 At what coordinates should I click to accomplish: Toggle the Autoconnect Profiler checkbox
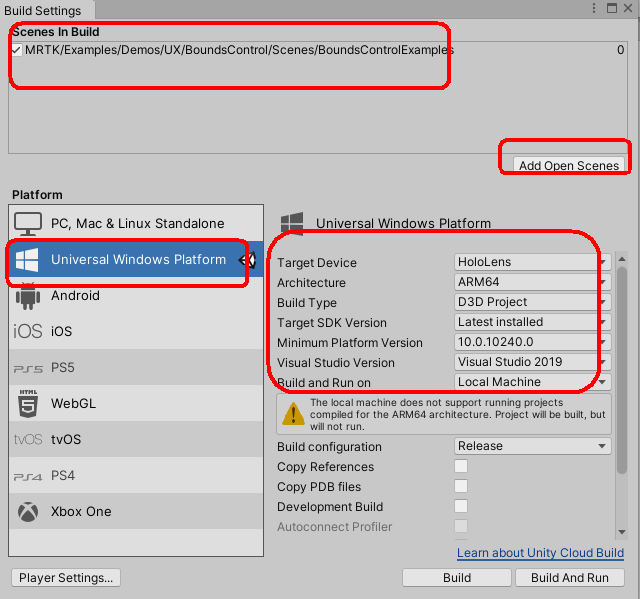[461, 526]
